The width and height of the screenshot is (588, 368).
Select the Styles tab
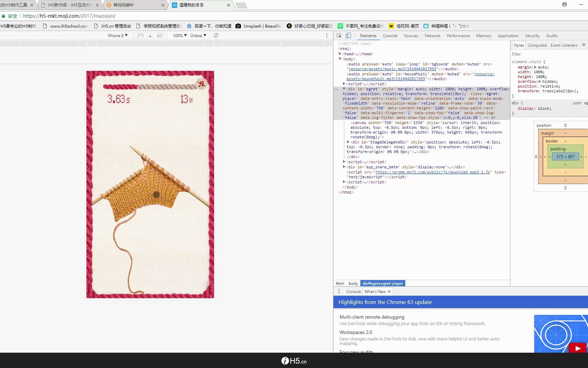click(519, 45)
